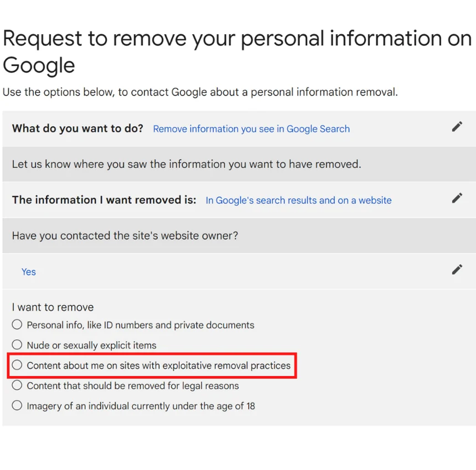The image size is (476, 470).
Task: Click the 'I want to remove' section label
Action: 53,307
